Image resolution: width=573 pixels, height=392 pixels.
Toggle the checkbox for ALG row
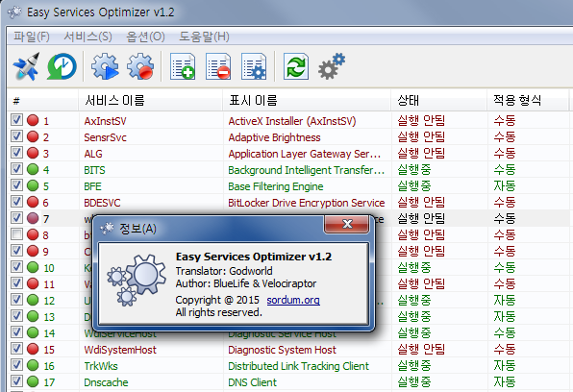click(x=16, y=152)
